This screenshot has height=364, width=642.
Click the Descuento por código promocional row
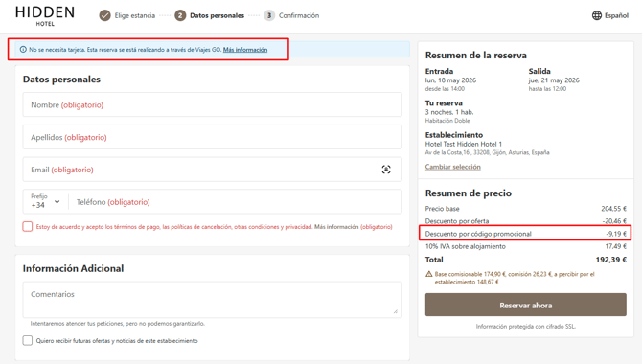coord(526,234)
